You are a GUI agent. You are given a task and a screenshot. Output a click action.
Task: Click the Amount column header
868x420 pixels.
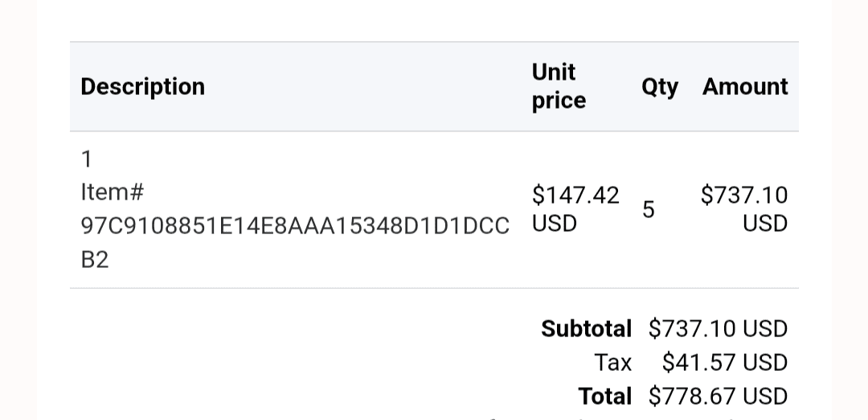tap(745, 87)
